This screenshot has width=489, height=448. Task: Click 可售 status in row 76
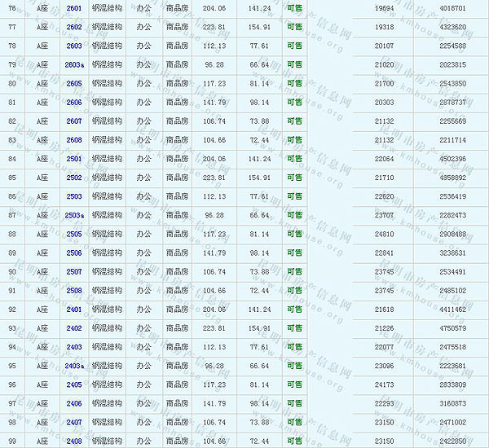(x=294, y=7)
